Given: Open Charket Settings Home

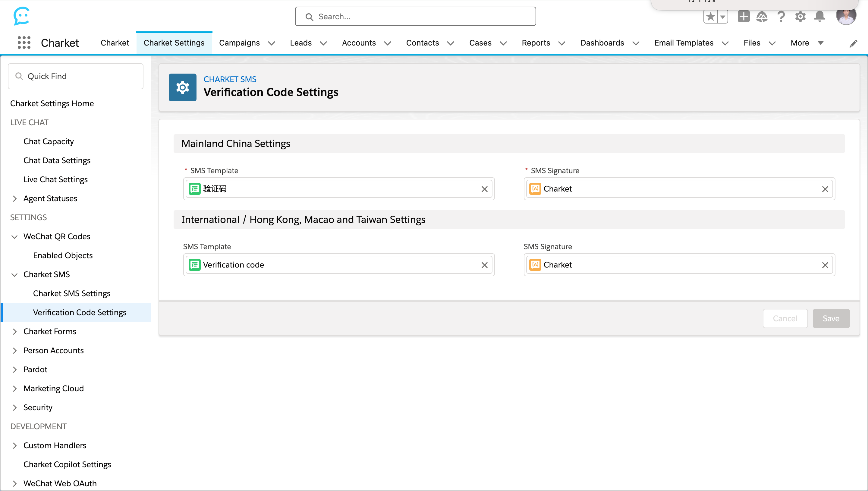Looking at the screenshot, I should pos(52,103).
